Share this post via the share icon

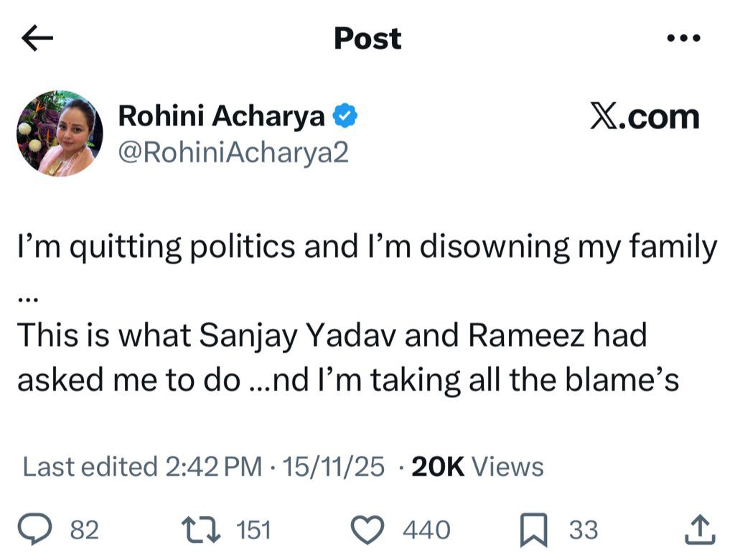click(697, 528)
